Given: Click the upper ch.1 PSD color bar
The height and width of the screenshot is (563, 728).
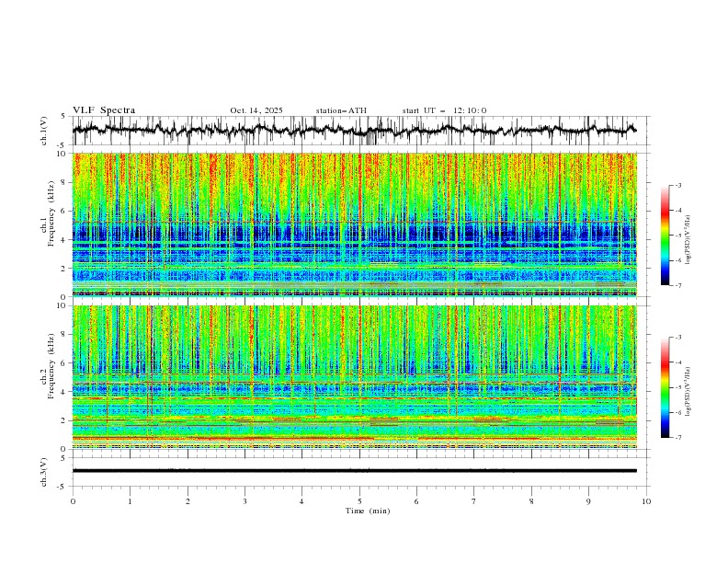Looking at the screenshot, I should click(665, 236).
